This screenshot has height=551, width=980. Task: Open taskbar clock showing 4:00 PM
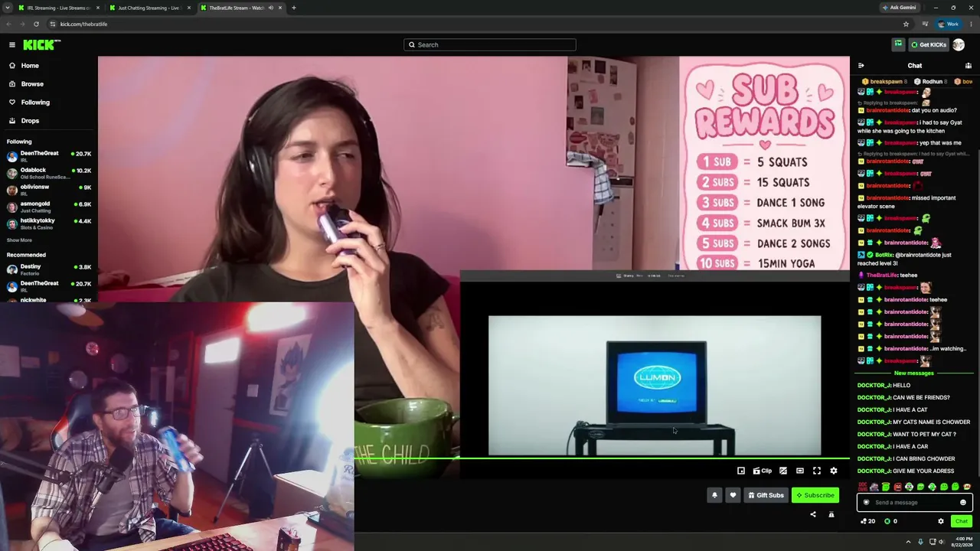pyautogui.click(x=963, y=542)
